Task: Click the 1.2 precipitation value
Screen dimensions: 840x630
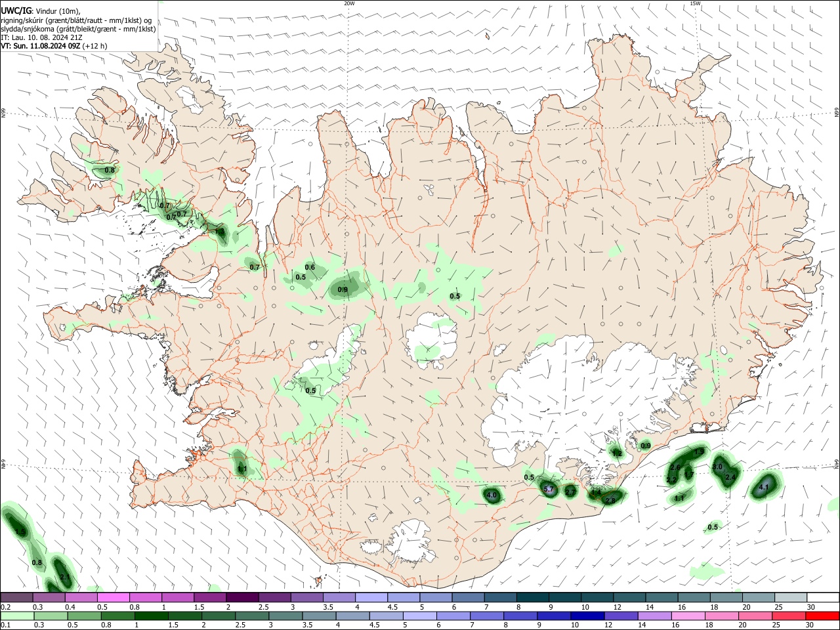Action: pyautogui.click(x=617, y=453)
